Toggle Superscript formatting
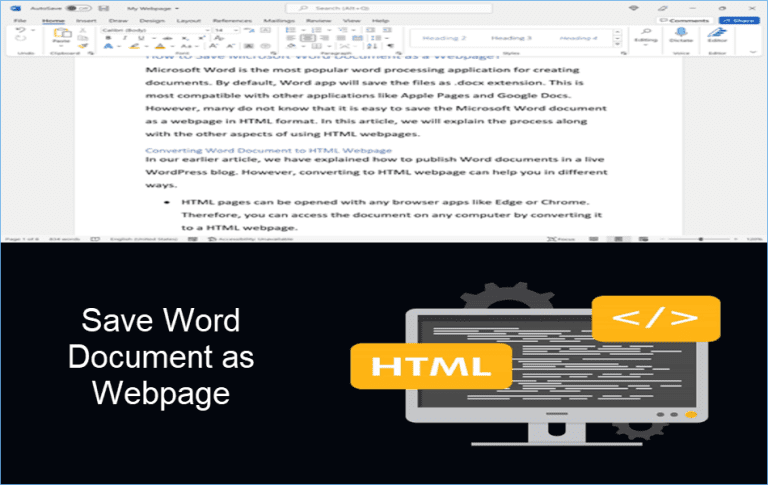 point(201,38)
